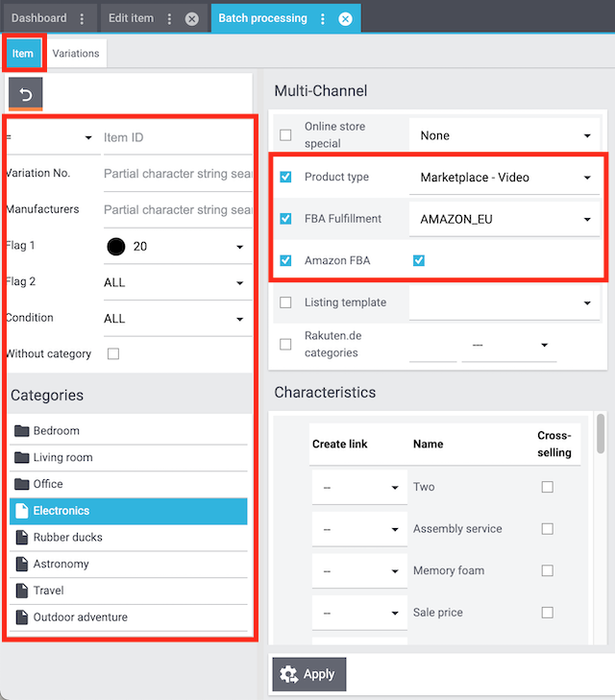Click gear icon on Apply button
This screenshot has height=700, width=615.
pyautogui.click(x=288, y=674)
